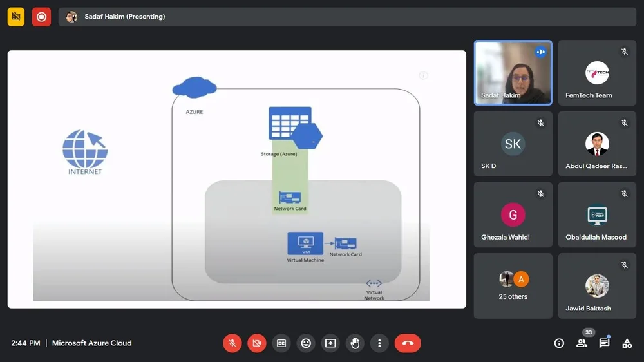Select Sadaf Hakim video tile
644x362 pixels.
point(513,73)
